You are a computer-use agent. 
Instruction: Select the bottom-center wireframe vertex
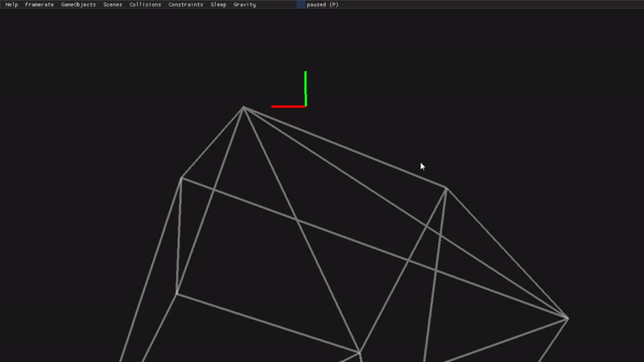tap(360, 352)
